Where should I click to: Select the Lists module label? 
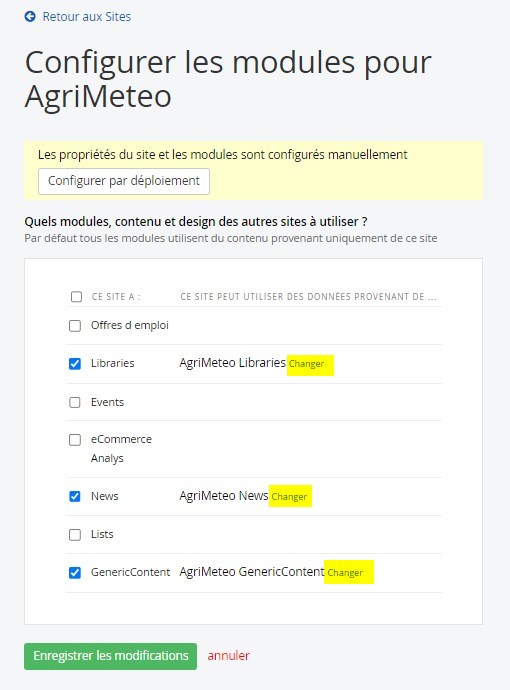pos(102,534)
